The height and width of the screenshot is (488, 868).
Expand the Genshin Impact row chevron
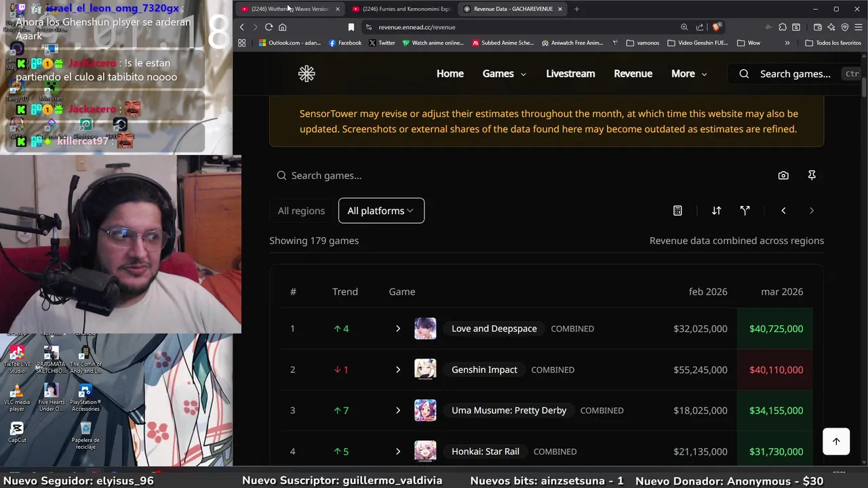coord(398,369)
